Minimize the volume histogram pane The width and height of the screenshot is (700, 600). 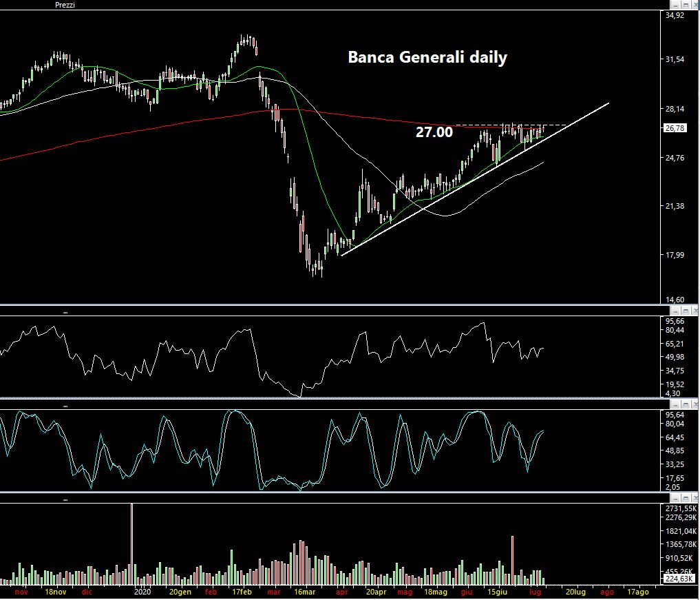coord(675,499)
